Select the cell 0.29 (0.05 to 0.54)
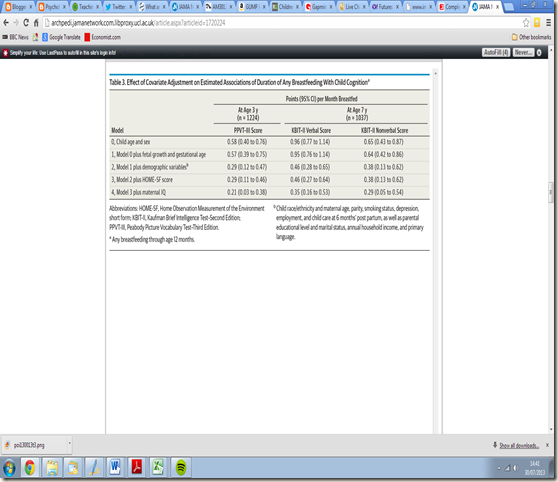This screenshot has width=558, height=482. [384, 192]
